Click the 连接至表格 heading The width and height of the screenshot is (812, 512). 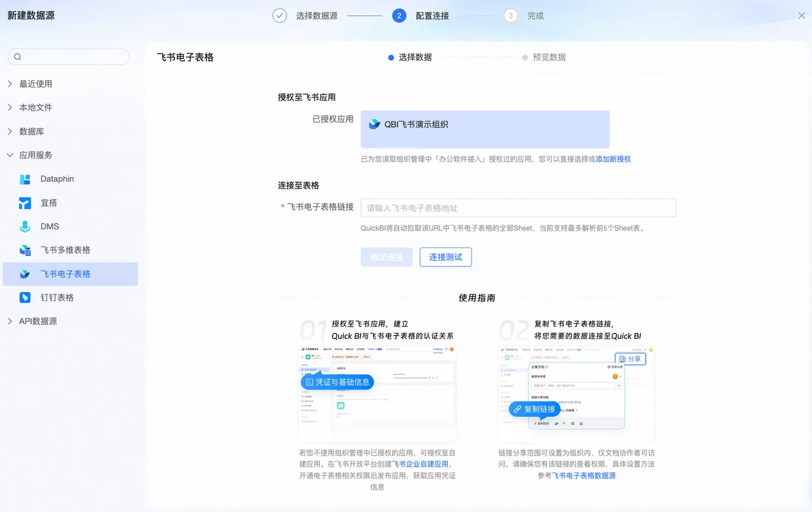pos(299,186)
